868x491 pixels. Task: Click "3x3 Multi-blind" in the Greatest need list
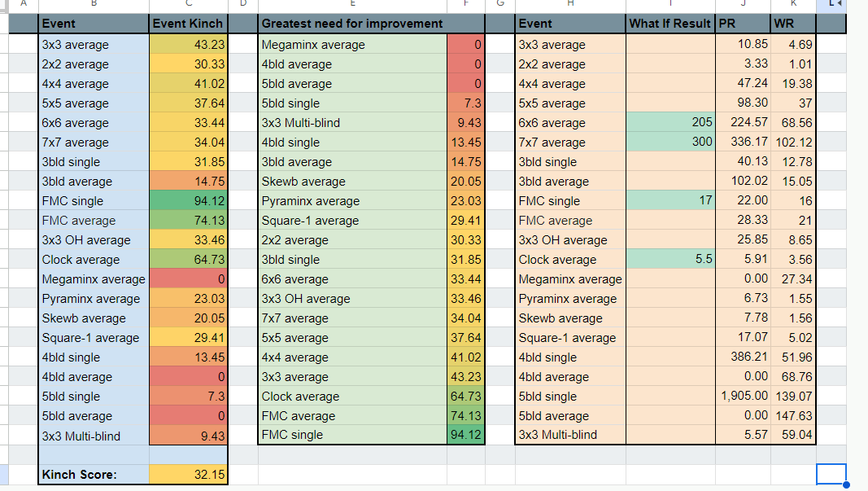coord(352,122)
